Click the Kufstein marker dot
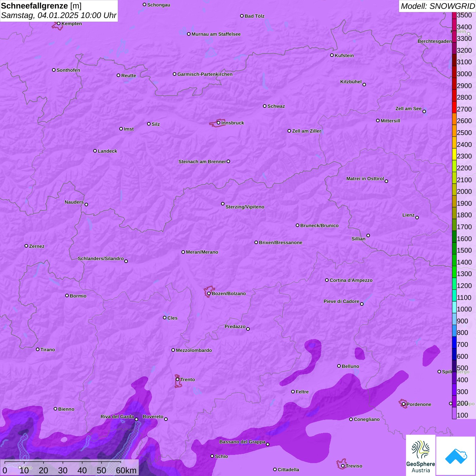476x476 pixels. click(332, 55)
